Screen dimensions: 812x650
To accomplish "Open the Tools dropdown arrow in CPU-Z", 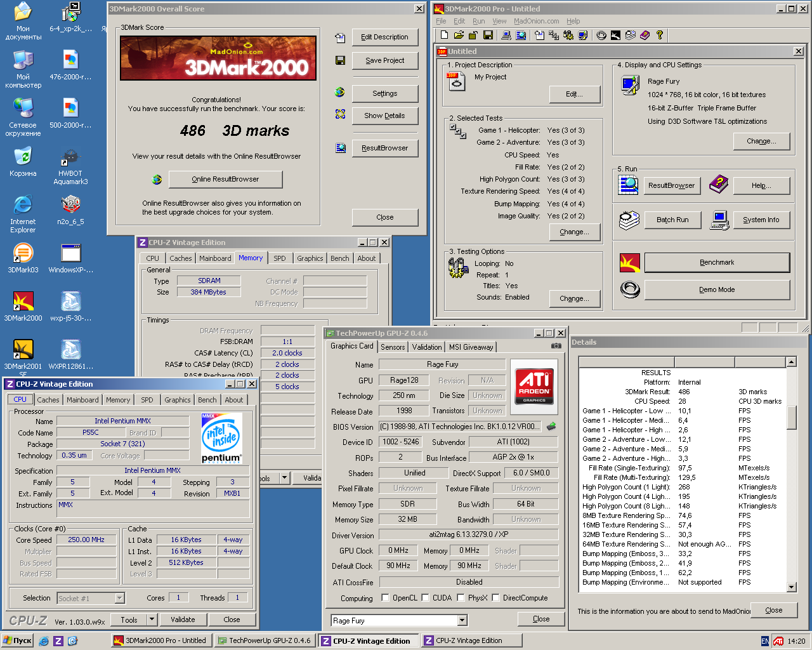I will click(152, 620).
